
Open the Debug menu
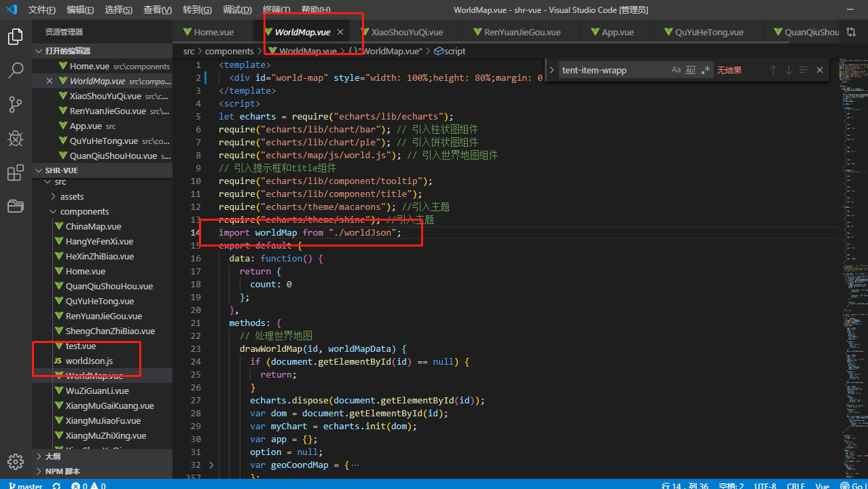pos(237,10)
